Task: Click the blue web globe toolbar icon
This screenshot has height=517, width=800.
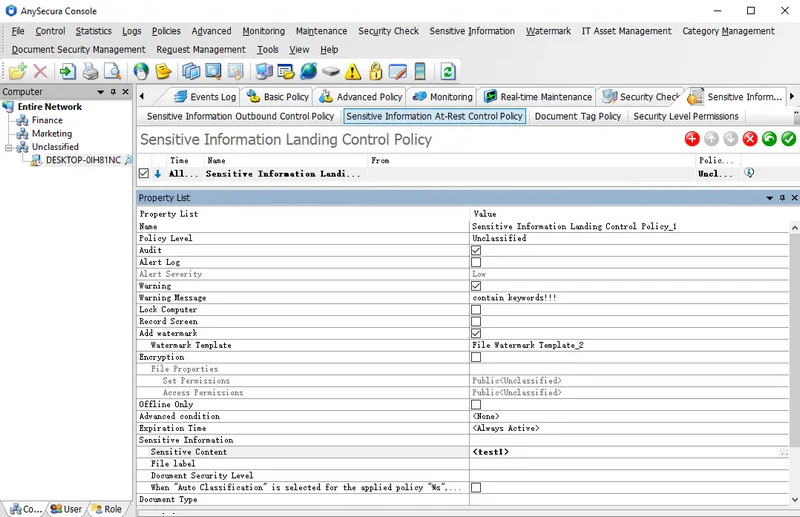Action: click(308, 71)
